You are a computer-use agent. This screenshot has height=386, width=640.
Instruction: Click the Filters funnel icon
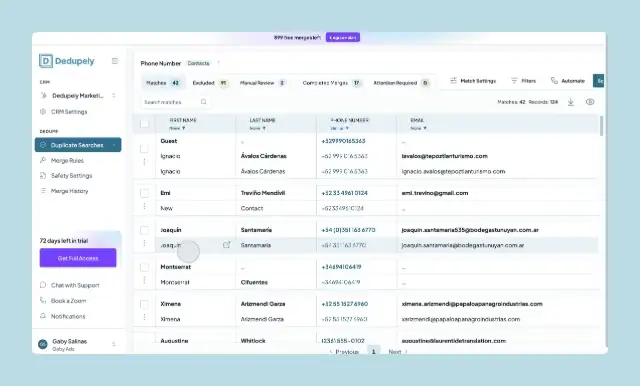click(514, 80)
